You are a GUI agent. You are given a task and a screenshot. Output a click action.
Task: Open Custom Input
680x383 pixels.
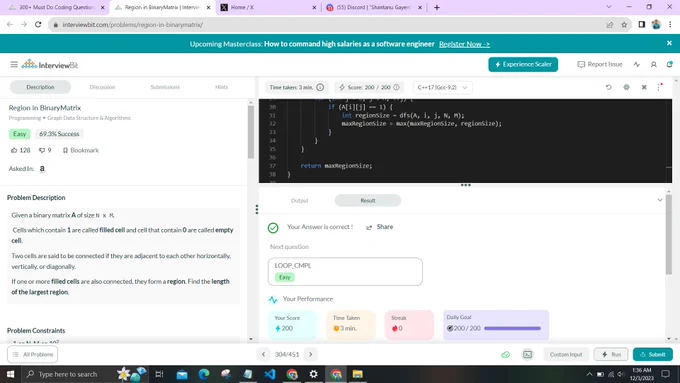click(x=566, y=354)
